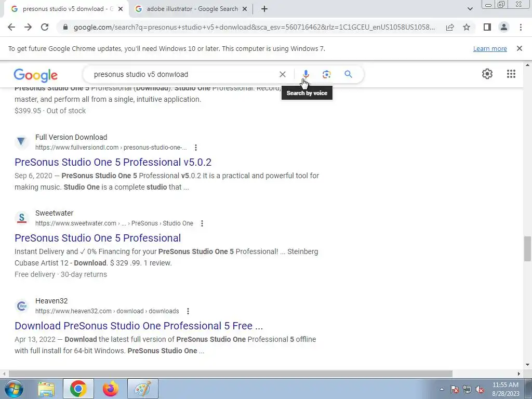The width and height of the screenshot is (532, 399).
Task: Click the '$399.95 · Out of stock' text
Action: (50, 111)
